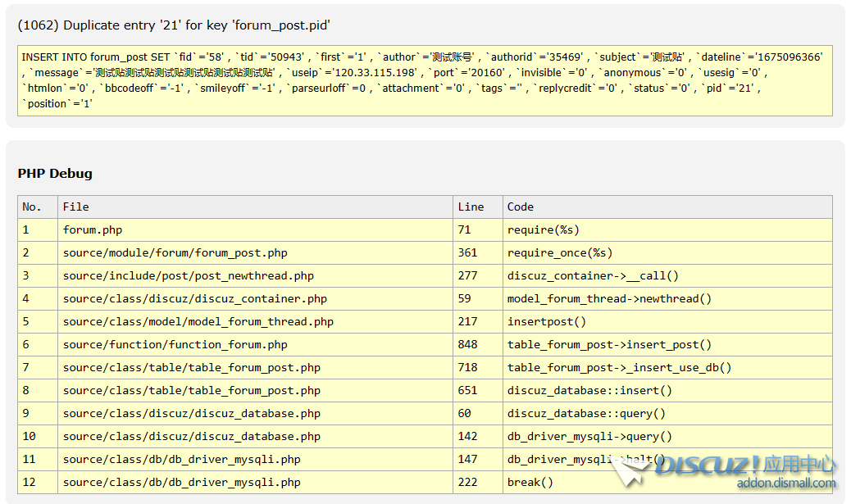851x504 pixels.
Task: Click row number 5 in the No. column
Action: click(25, 322)
